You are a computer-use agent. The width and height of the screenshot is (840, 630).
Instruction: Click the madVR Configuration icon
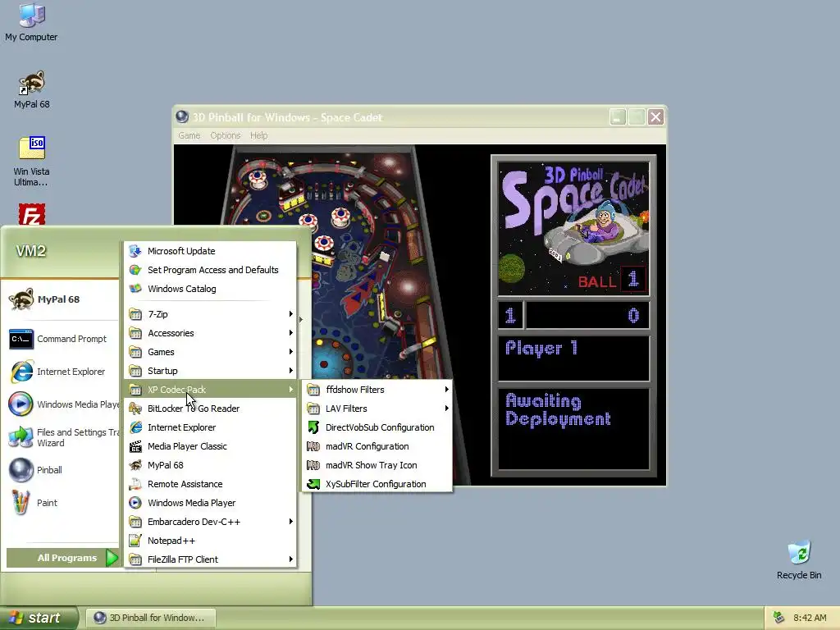click(x=313, y=446)
